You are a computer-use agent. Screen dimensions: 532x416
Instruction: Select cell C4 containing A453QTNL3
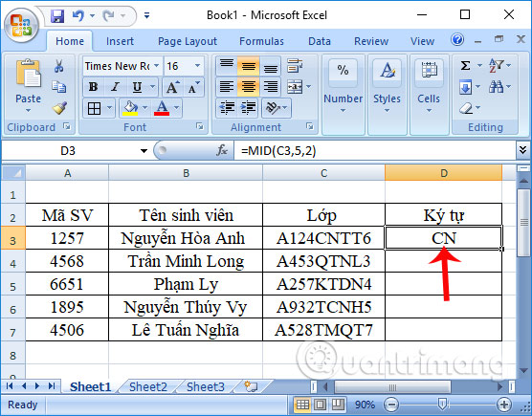point(323,261)
